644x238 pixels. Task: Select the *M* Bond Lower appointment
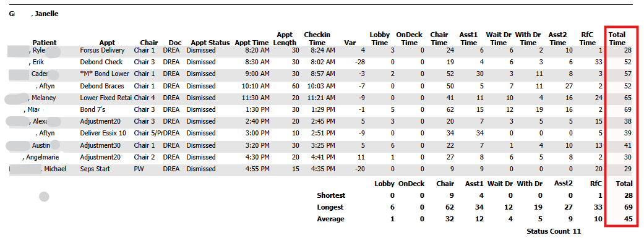pos(105,74)
